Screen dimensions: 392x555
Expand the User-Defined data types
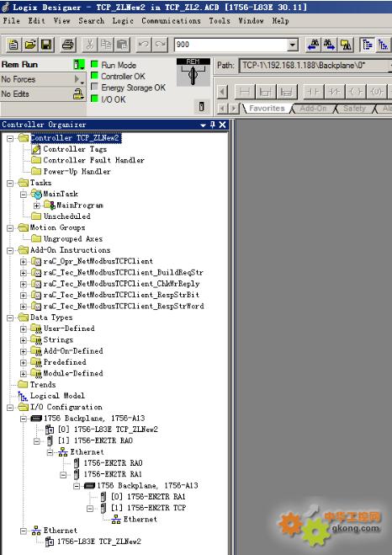[24, 329]
